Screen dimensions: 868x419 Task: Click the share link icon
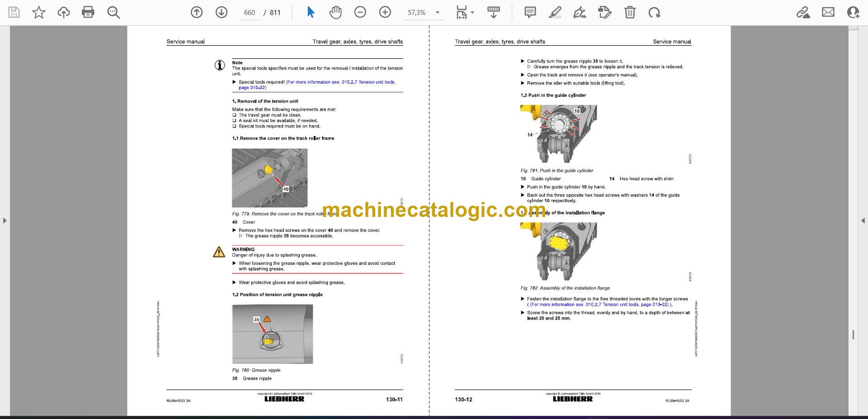pos(803,12)
